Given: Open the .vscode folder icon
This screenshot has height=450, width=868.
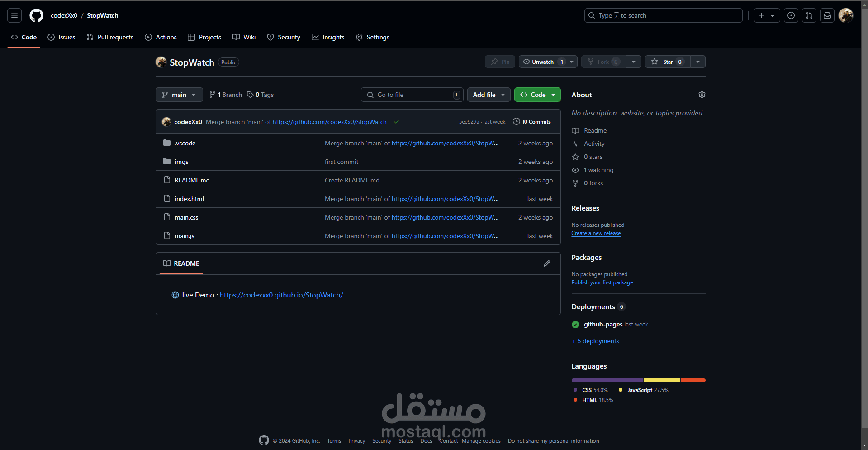Looking at the screenshot, I should coord(167,143).
